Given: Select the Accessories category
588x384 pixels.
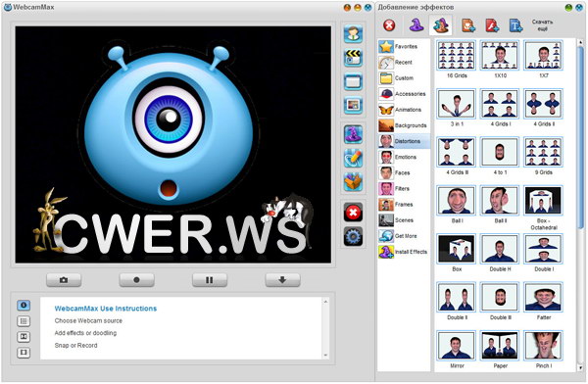Looking at the screenshot, I should click(x=404, y=94).
